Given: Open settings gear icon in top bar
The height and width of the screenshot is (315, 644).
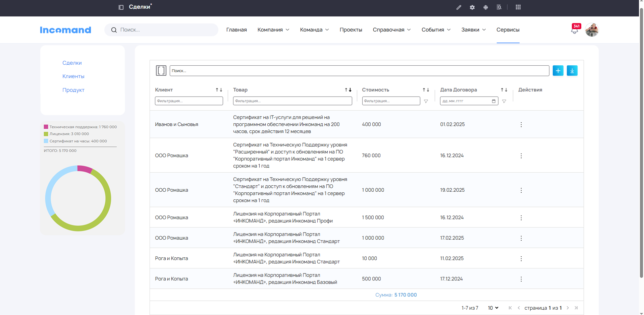Looking at the screenshot, I should pyautogui.click(x=472, y=7).
